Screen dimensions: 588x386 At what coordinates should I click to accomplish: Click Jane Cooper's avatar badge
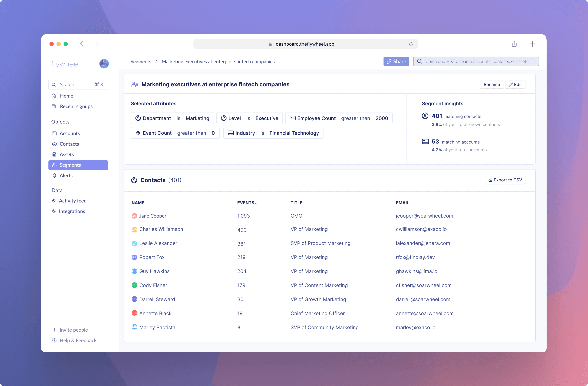tap(134, 216)
